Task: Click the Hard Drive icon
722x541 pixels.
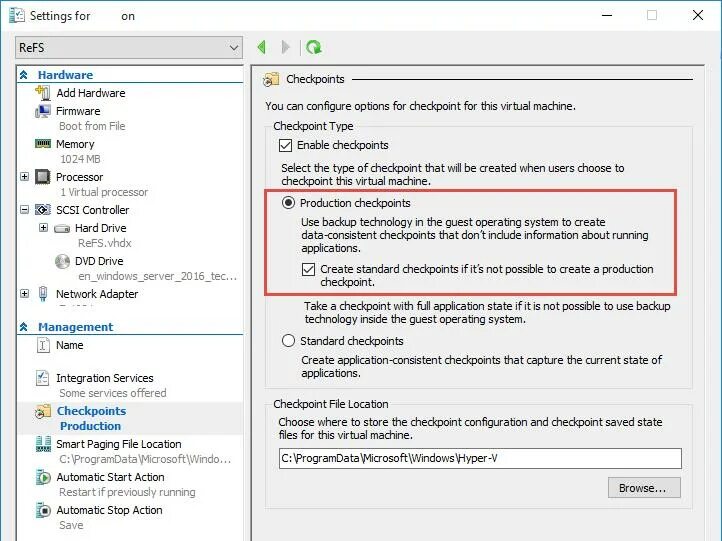Action: pos(62,228)
